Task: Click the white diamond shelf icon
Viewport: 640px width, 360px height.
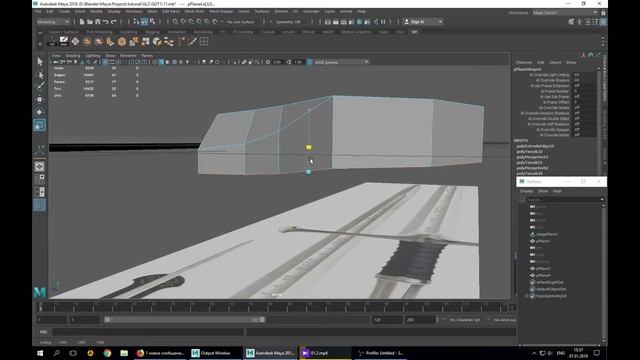Action: click(x=76, y=41)
